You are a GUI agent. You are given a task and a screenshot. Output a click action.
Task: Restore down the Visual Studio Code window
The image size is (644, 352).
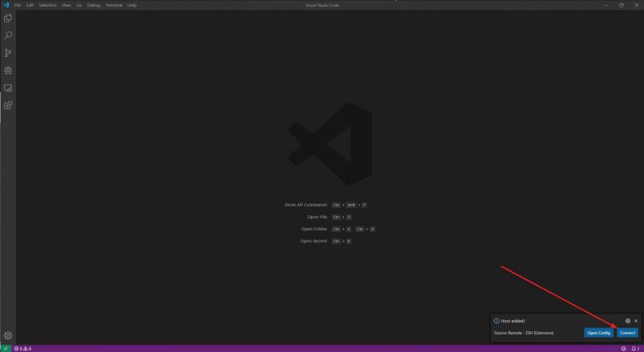pyautogui.click(x=621, y=5)
